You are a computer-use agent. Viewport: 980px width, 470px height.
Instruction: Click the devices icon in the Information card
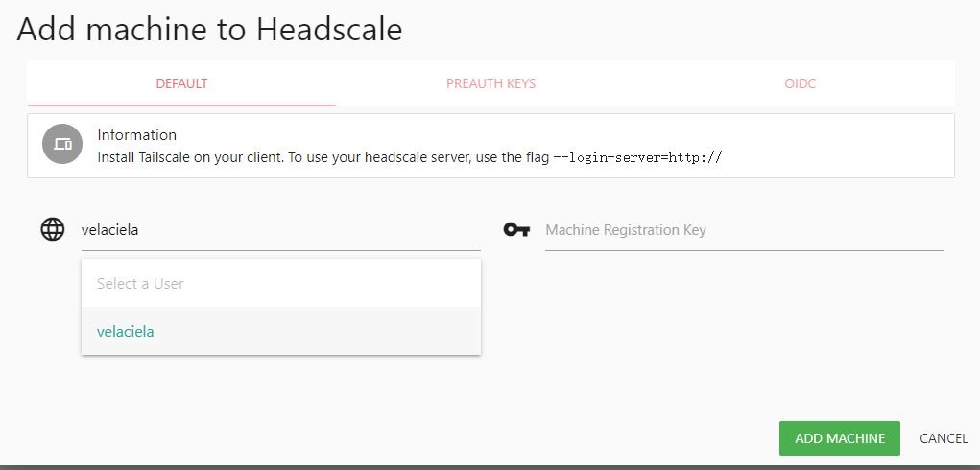[x=61, y=144]
